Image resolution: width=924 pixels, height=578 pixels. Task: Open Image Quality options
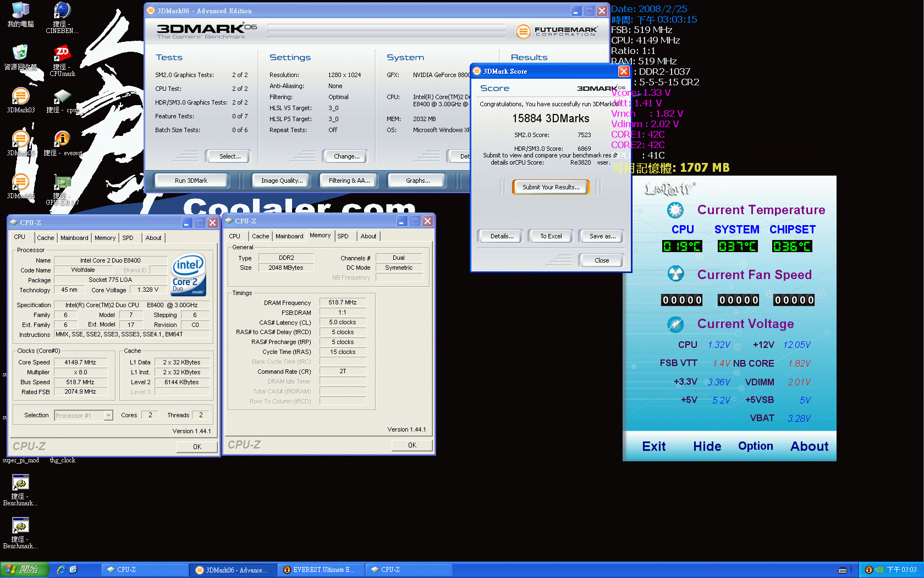point(282,181)
